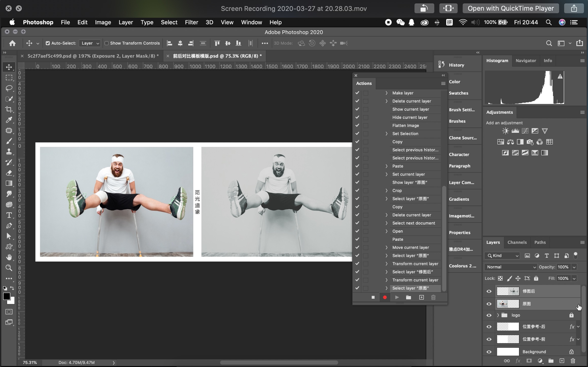Click Open with QuickTime Player button
588x367 pixels.
tap(510, 8)
